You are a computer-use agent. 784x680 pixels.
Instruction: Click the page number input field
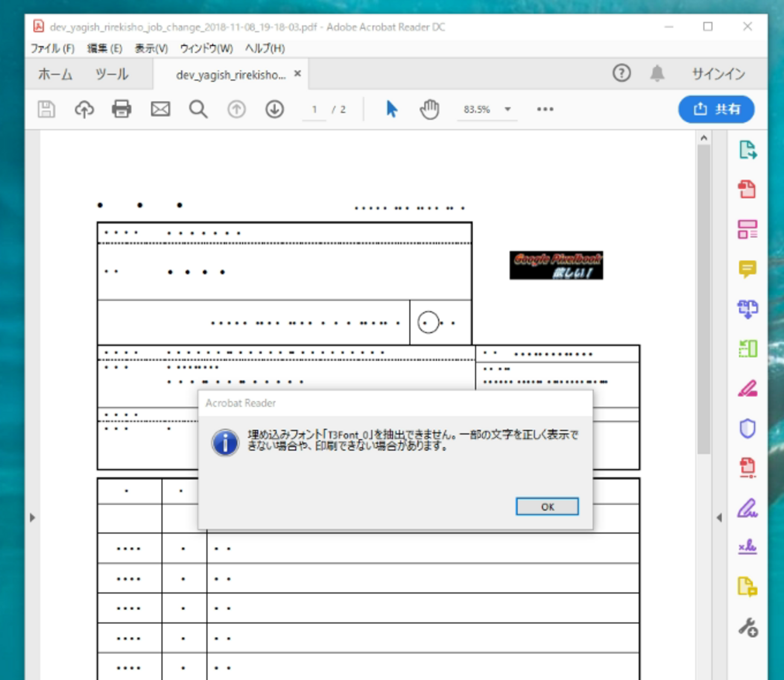[x=314, y=109]
